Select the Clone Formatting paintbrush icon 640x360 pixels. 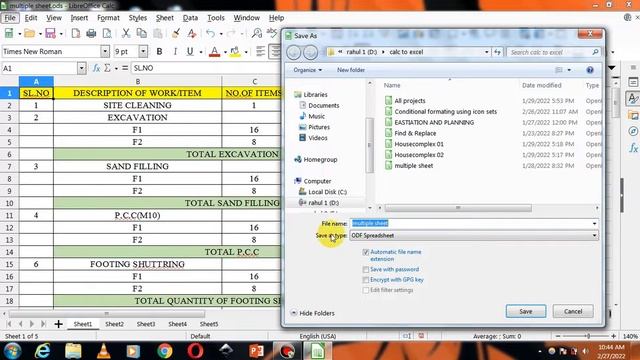(x=176, y=33)
